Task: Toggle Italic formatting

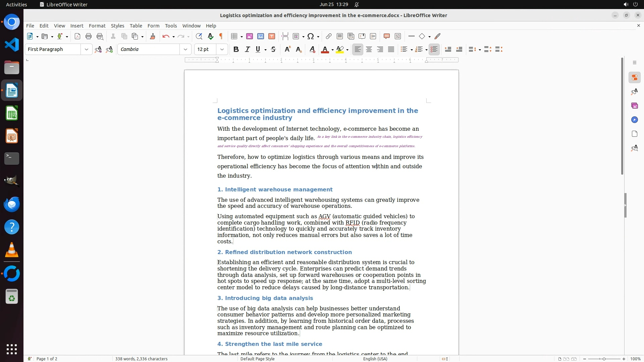Action: pyautogui.click(x=247, y=49)
